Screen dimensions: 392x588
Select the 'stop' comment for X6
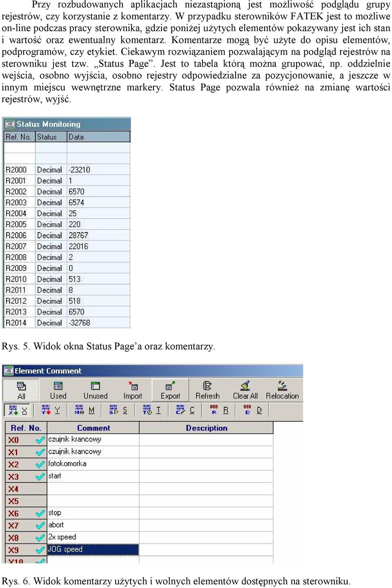pyautogui.click(x=93, y=513)
